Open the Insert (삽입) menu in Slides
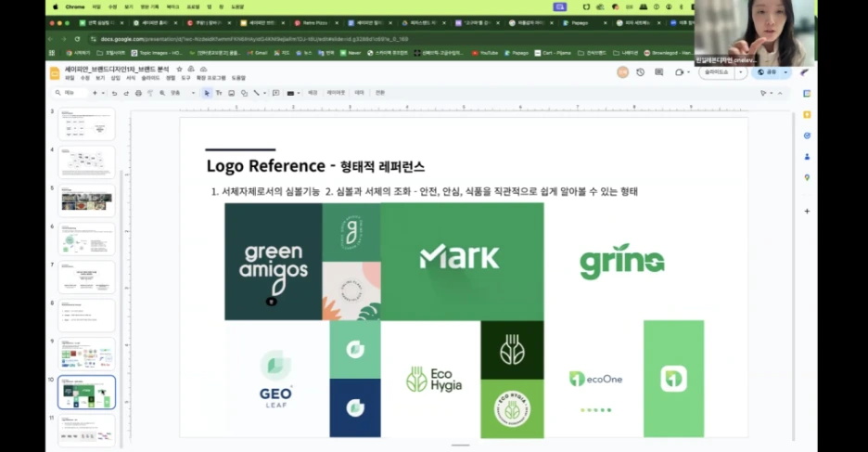868x452 pixels. [x=115, y=78]
